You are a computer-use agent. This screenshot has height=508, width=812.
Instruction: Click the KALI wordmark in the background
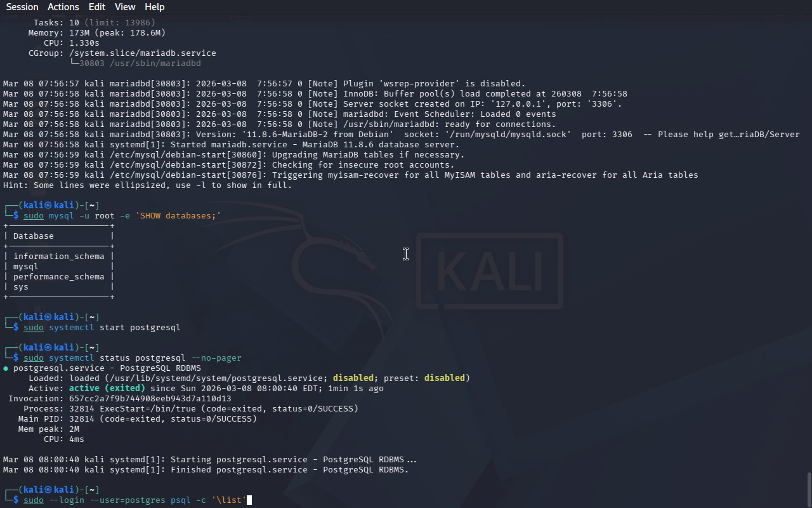490,272
